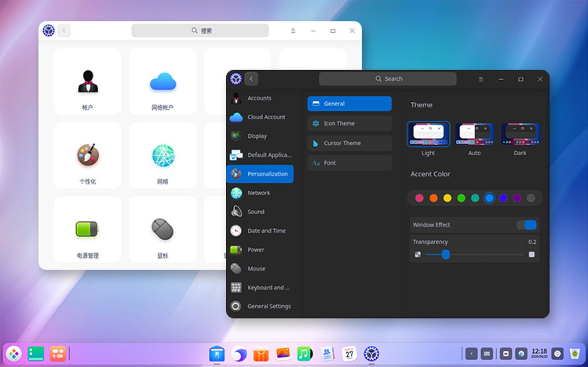Switch to the Icon Theme tab
This screenshot has width=588, height=367.
349,123
